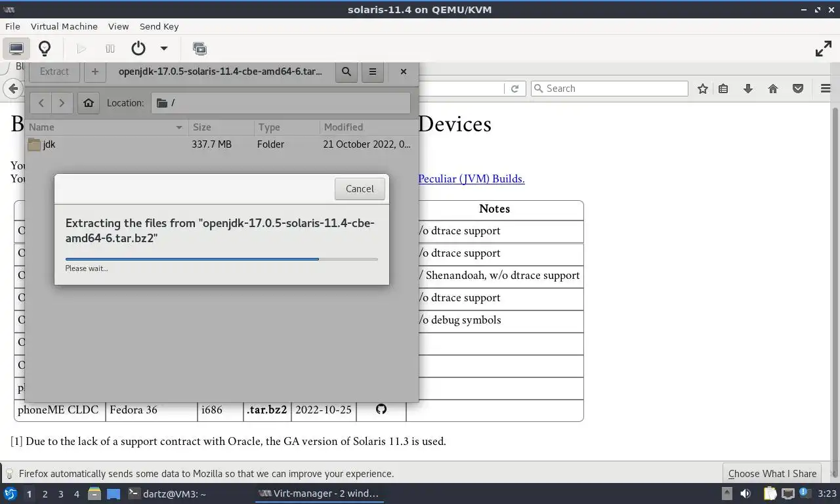
Task: Cancel the extraction in progress
Action: 360,188
